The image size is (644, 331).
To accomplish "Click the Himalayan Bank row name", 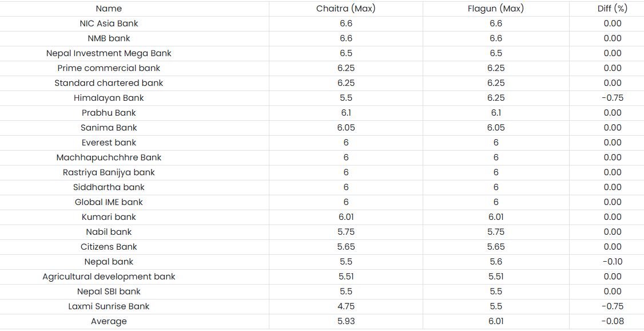I will tap(109, 98).
